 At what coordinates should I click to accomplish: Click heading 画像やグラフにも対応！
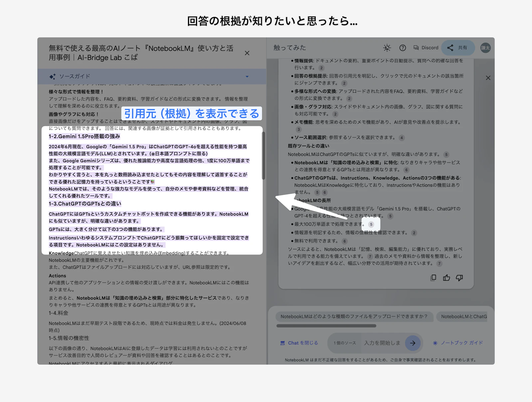click(x=74, y=114)
